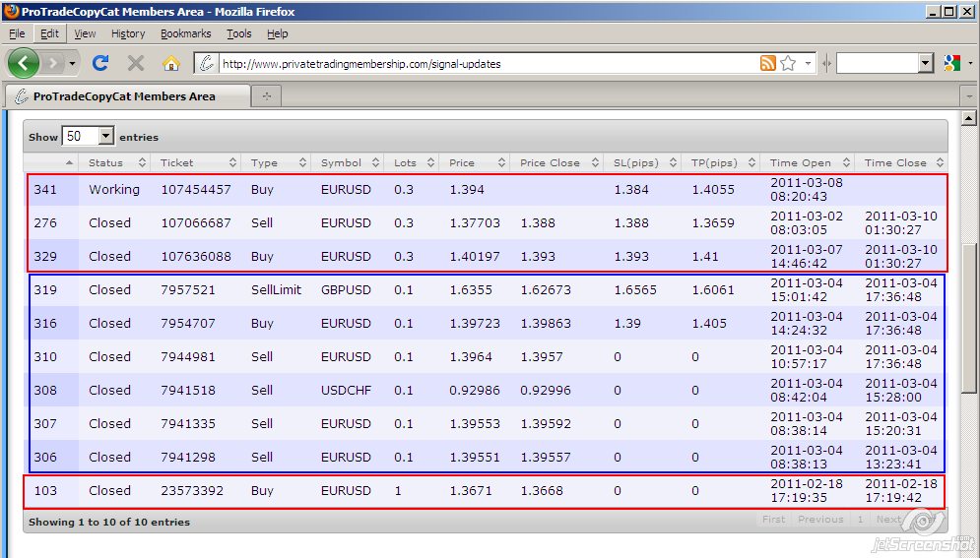Click ticket number 107066687
The image size is (980, 558).
[196, 222]
